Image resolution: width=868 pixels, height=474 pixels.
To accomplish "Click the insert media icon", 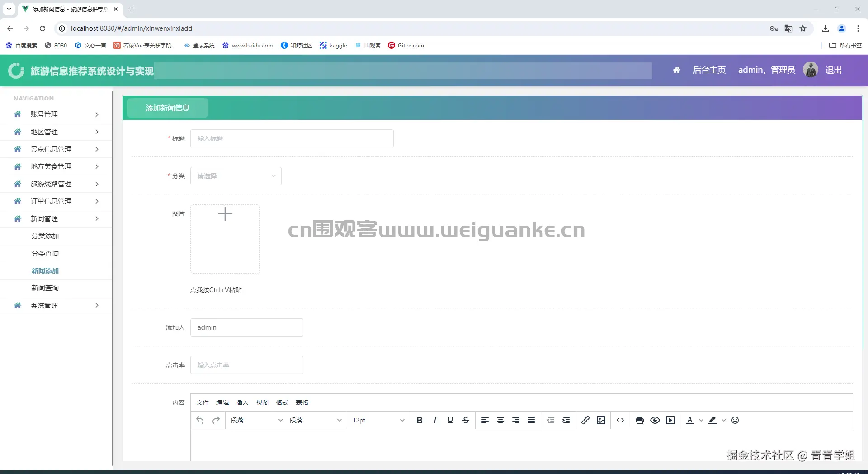I will (670, 420).
